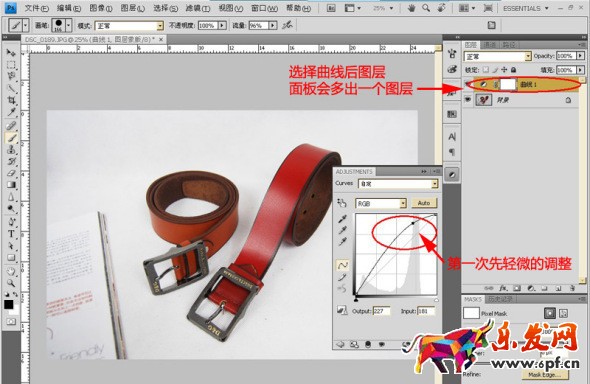Toggle lock transparent pixels
590x384 pixels.
coord(486,70)
